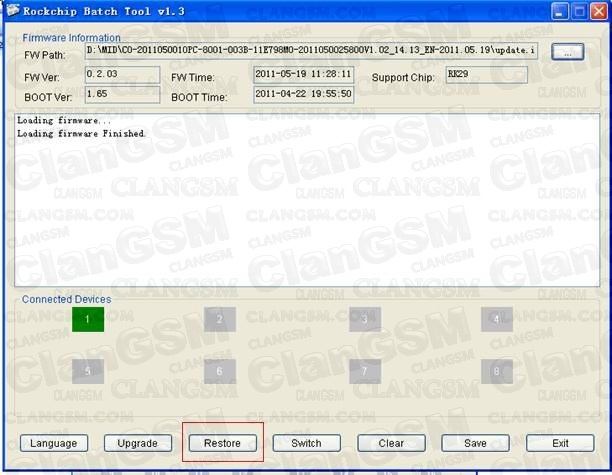Image resolution: width=612 pixels, height=475 pixels.
Task: Minimize the Rockchip Batch Tool window
Action: (560, 11)
